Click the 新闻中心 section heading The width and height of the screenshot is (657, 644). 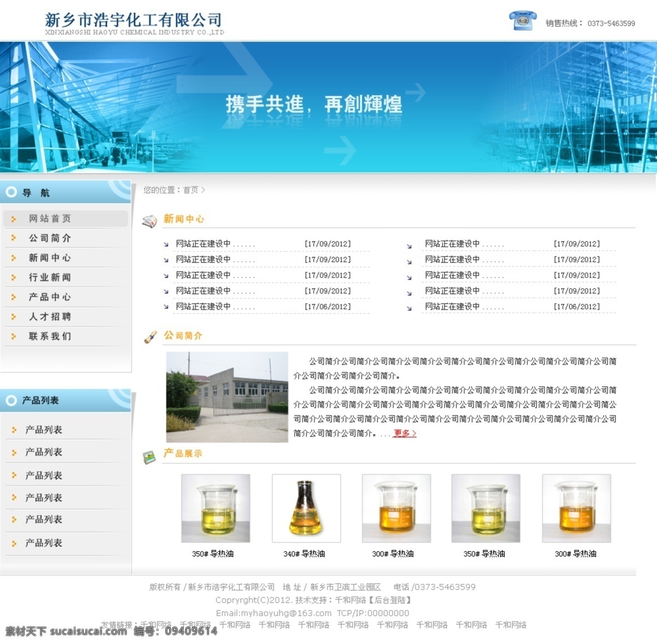[x=184, y=219]
